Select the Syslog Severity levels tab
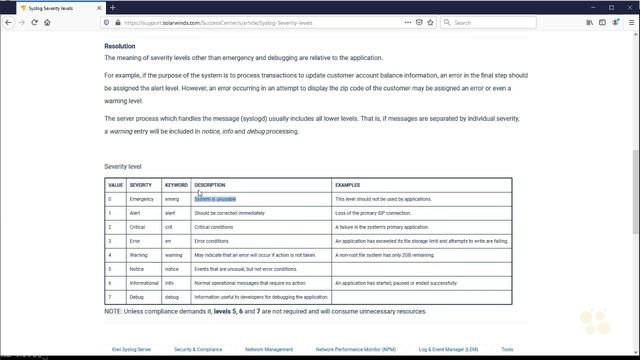Viewport: 640px width, 360px height. pos(61,8)
